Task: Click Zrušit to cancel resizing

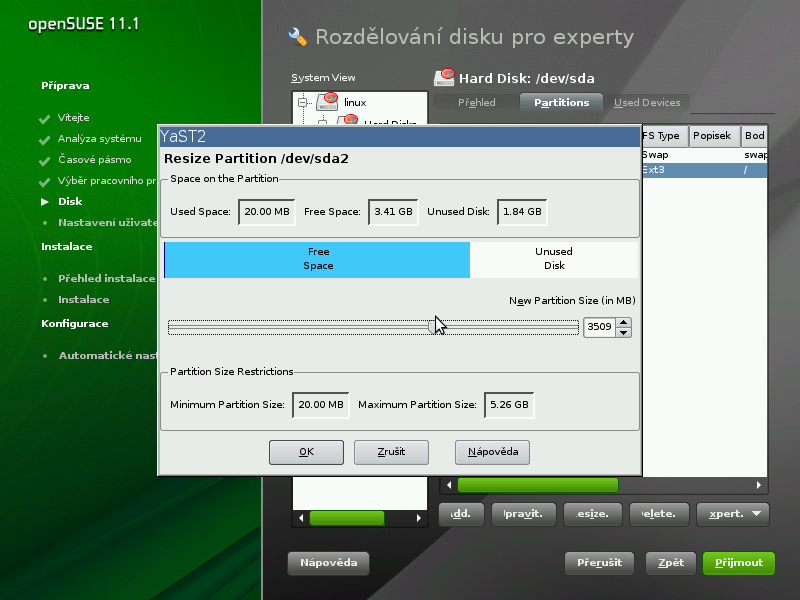Action: 391,452
